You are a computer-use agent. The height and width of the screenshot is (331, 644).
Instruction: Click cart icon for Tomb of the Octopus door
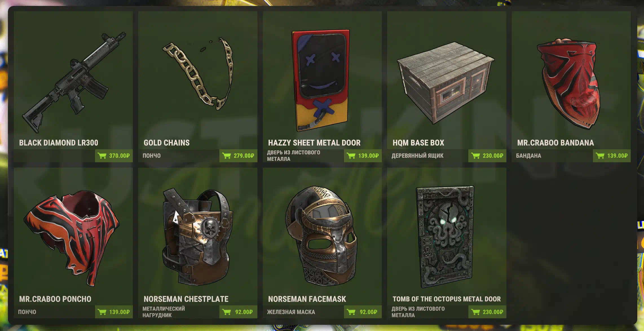[475, 312]
